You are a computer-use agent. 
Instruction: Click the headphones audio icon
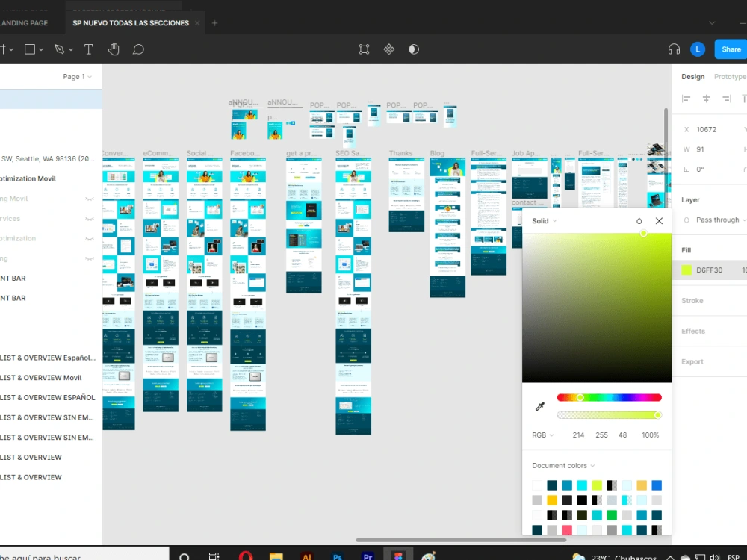coord(674,49)
